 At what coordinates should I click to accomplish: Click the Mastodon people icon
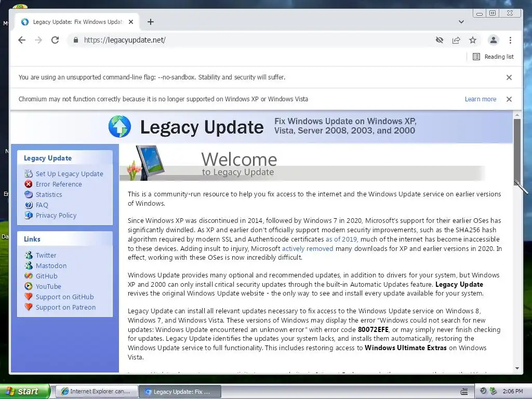[29, 265]
